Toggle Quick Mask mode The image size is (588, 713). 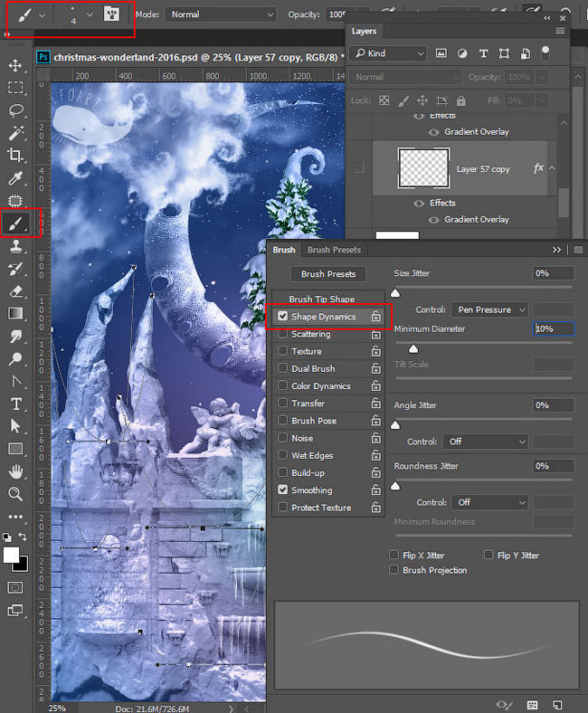click(x=15, y=587)
